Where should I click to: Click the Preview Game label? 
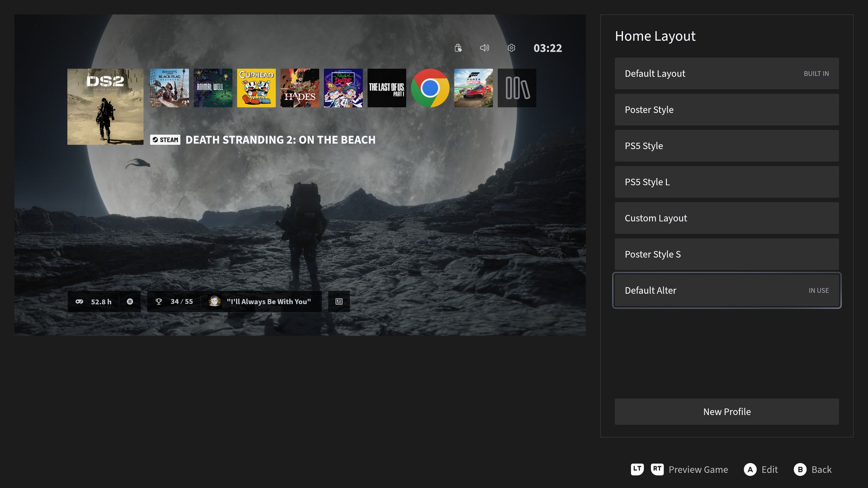pos(698,469)
